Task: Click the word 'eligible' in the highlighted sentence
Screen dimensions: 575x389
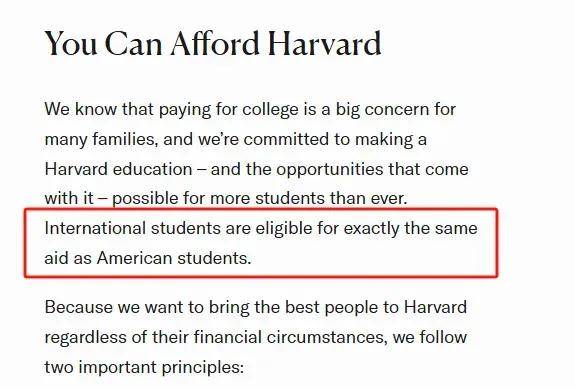Action: click(284, 229)
